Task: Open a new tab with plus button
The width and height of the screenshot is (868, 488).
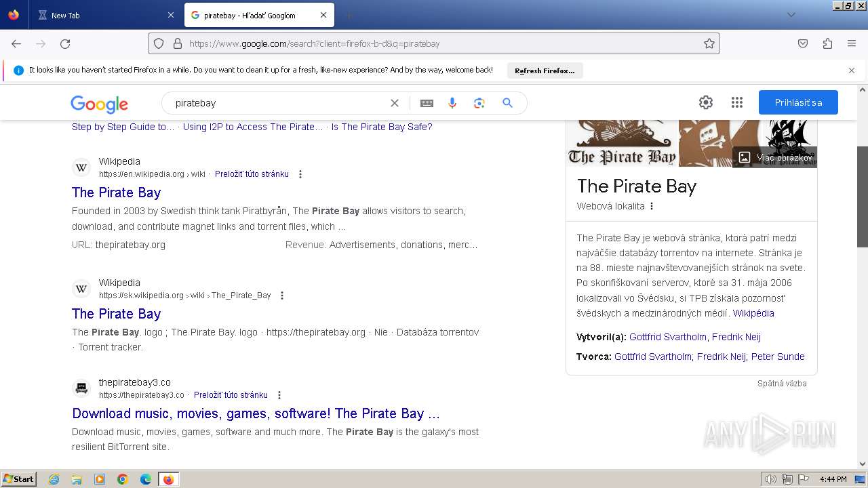Action: [349, 15]
